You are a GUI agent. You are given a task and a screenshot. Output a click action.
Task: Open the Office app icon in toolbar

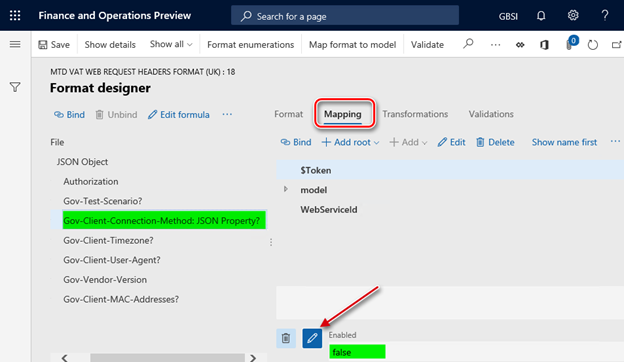pyautogui.click(x=544, y=45)
